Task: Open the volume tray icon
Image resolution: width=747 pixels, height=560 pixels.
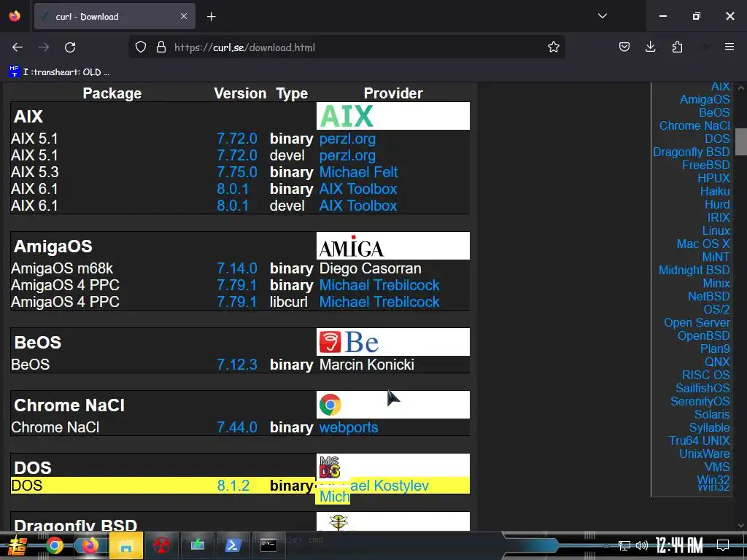Action: click(x=642, y=545)
